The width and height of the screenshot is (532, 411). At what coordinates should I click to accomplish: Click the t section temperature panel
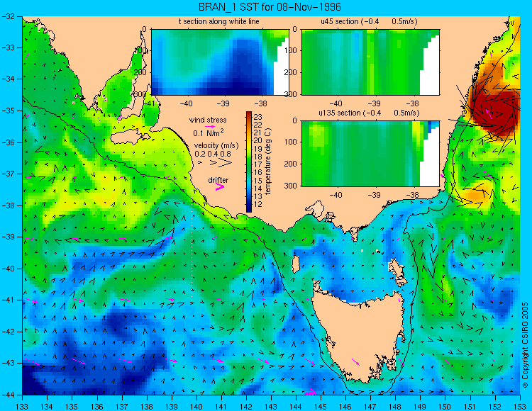point(219,62)
